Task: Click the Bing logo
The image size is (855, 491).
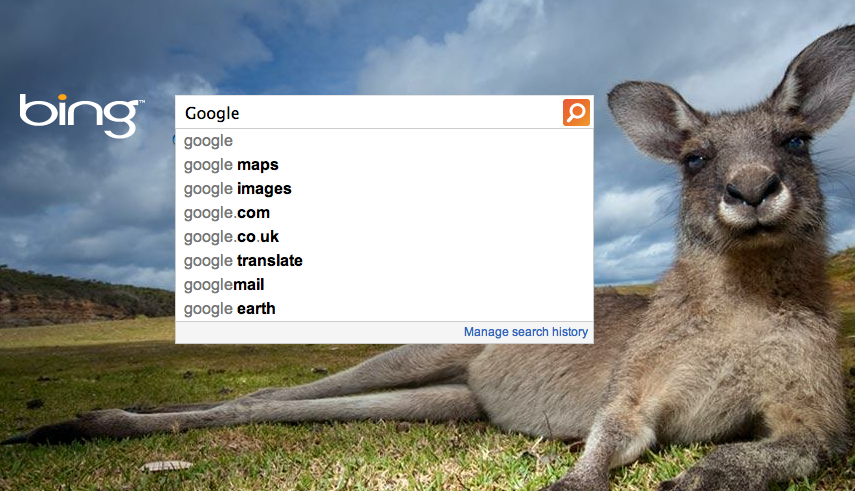Action: click(x=82, y=115)
